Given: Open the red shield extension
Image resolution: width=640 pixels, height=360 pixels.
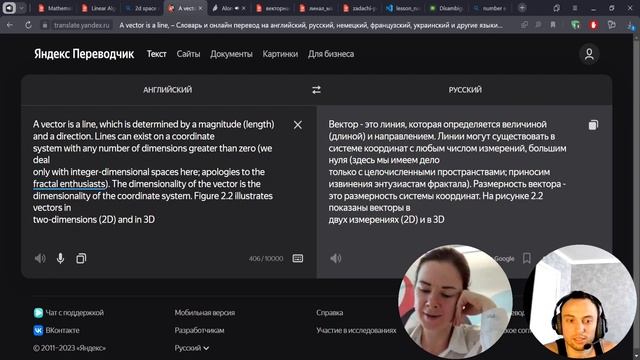Looking at the screenshot, I should (x=593, y=25).
